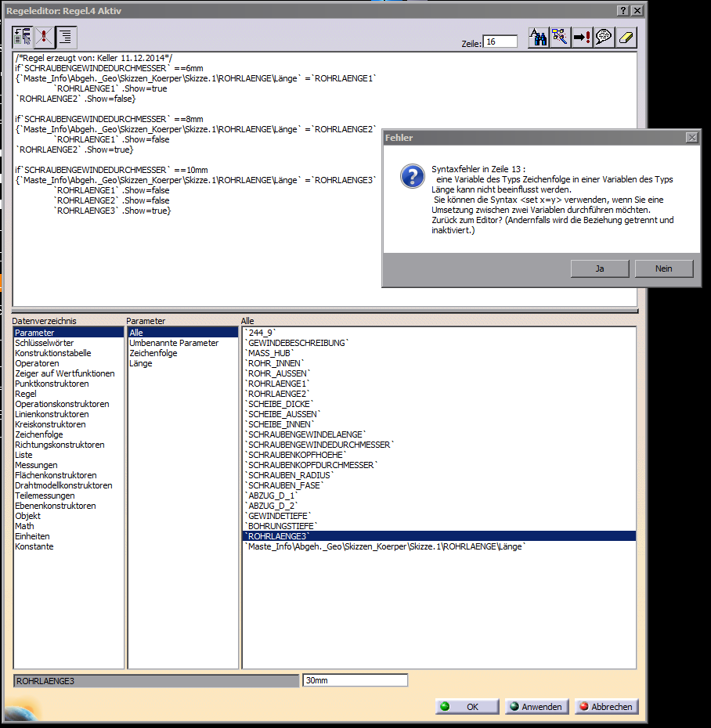711x728 pixels.
Task: Toggle the incremental tree selection icon
Action: click(x=22, y=37)
